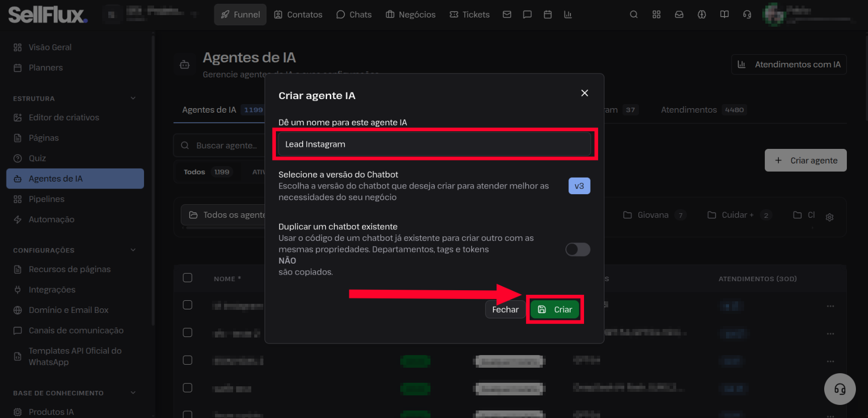The width and height of the screenshot is (868, 418).
Task: Open Visão Geral in the sidebar
Action: (75, 47)
